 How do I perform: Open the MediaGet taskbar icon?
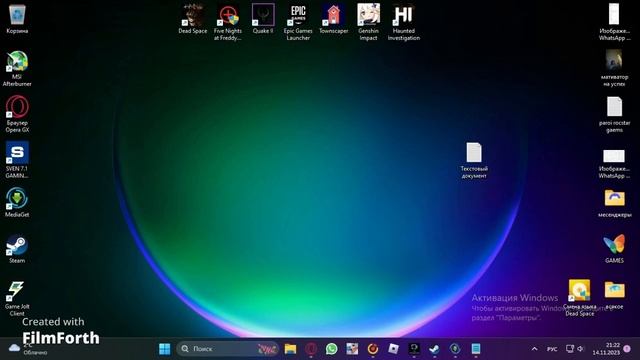point(455,349)
